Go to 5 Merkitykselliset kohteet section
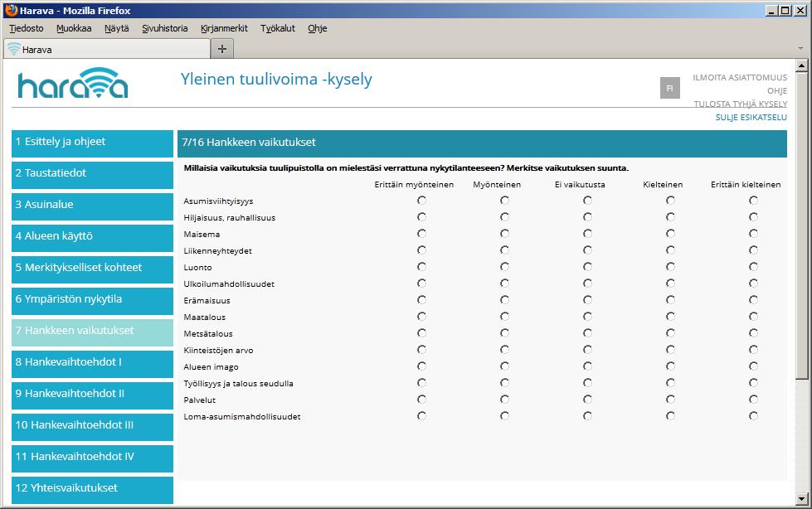This screenshot has width=812, height=509. pyautogui.click(x=92, y=269)
